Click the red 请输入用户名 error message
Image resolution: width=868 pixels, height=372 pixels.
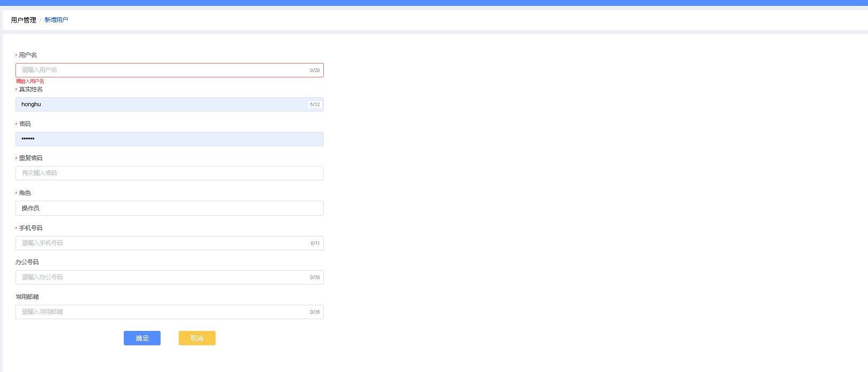[x=30, y=81]
